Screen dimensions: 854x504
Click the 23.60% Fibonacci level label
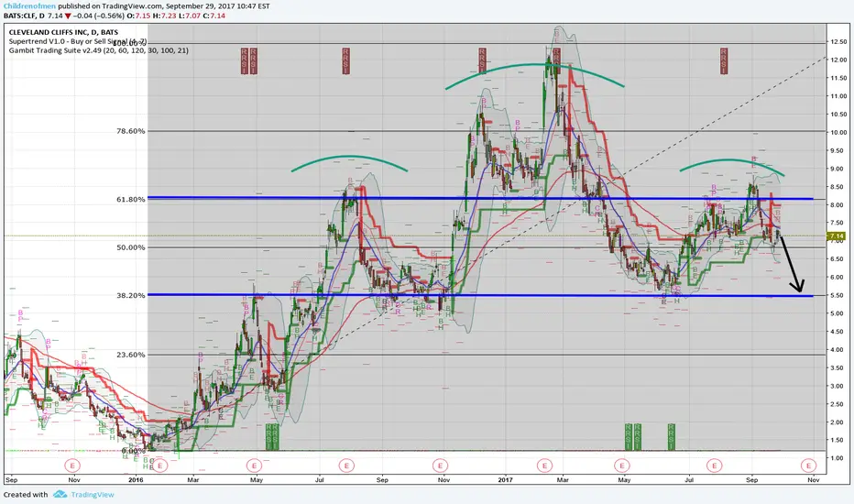click(131, 354)
